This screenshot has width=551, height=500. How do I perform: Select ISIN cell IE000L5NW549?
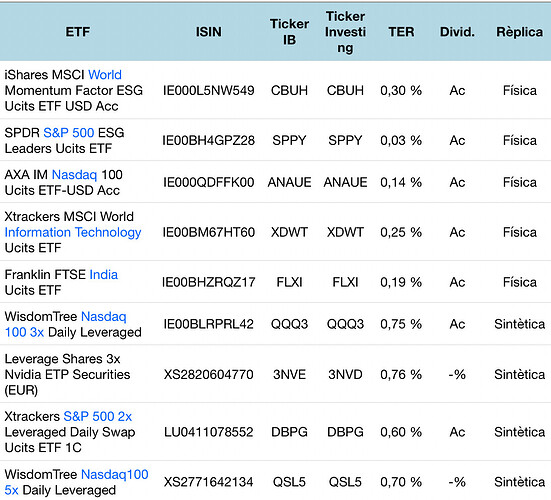pyautogui.click(x=208, y=91)
